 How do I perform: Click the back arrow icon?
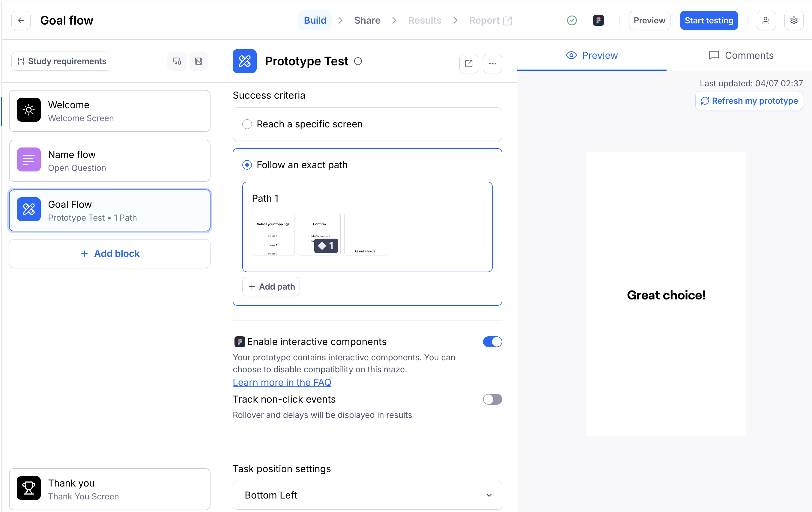coord(21,20)
